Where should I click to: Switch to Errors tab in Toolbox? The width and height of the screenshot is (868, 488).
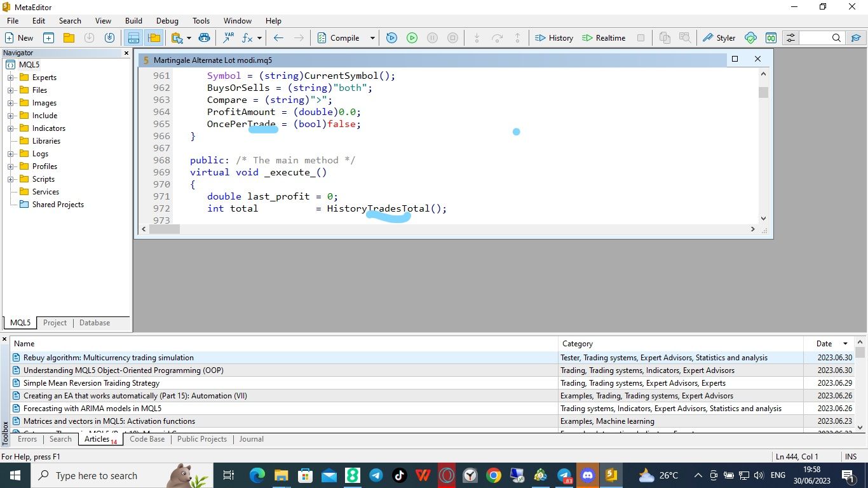[27, 439]
